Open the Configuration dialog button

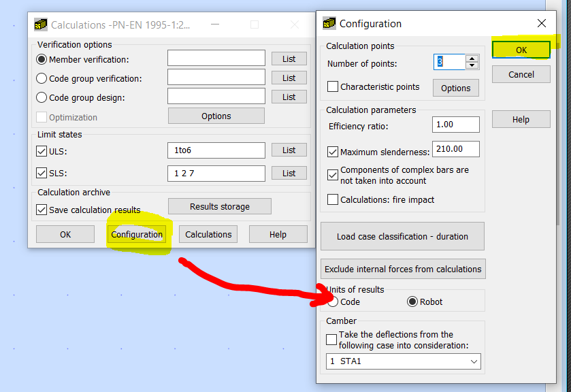137,234
